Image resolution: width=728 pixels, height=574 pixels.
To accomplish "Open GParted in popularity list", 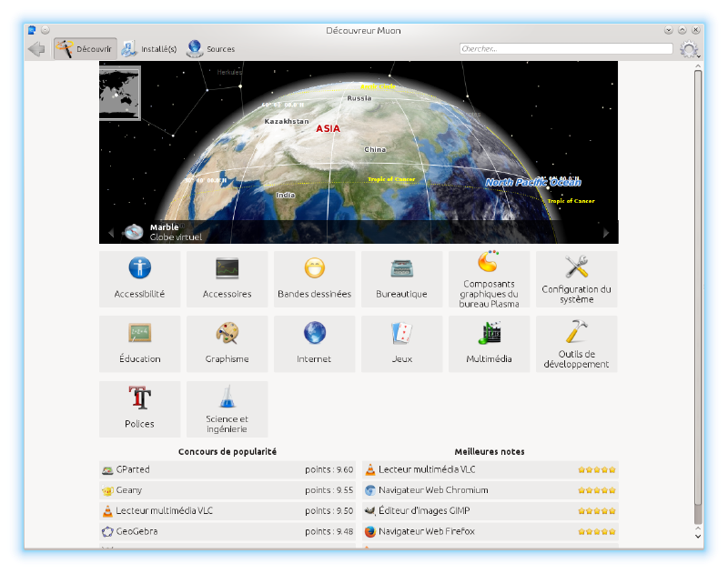I will pos(227,469).
